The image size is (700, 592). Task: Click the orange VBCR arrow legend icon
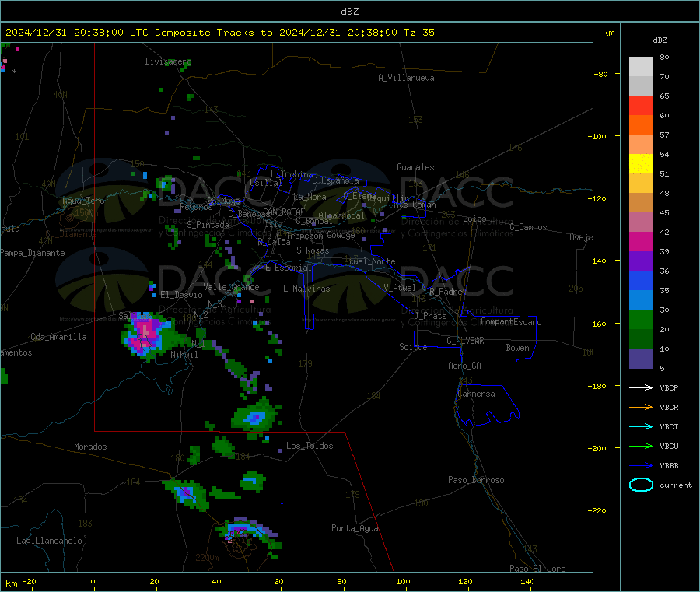tap(641, 407)
